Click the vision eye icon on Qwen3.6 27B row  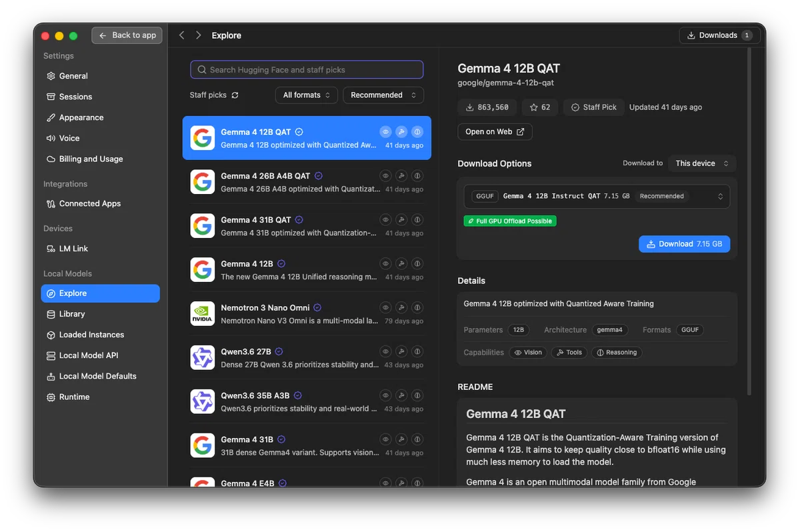coord(385,352)
